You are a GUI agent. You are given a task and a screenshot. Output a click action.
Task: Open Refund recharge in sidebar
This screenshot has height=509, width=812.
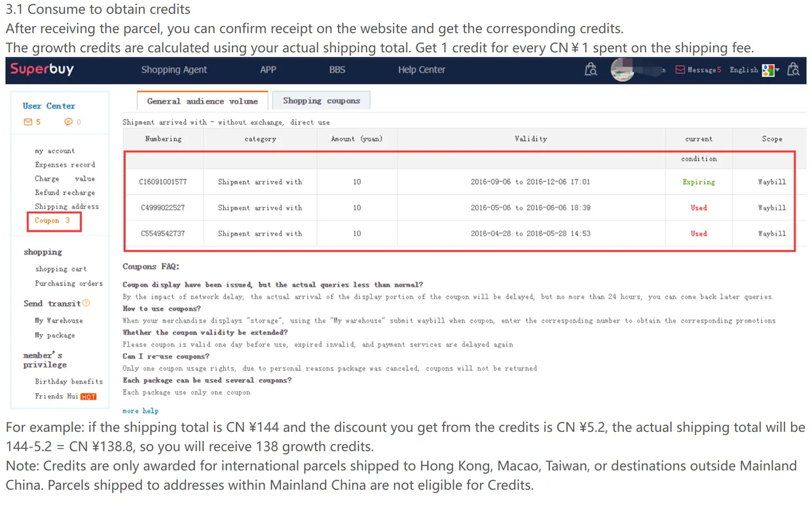(65, 192)
